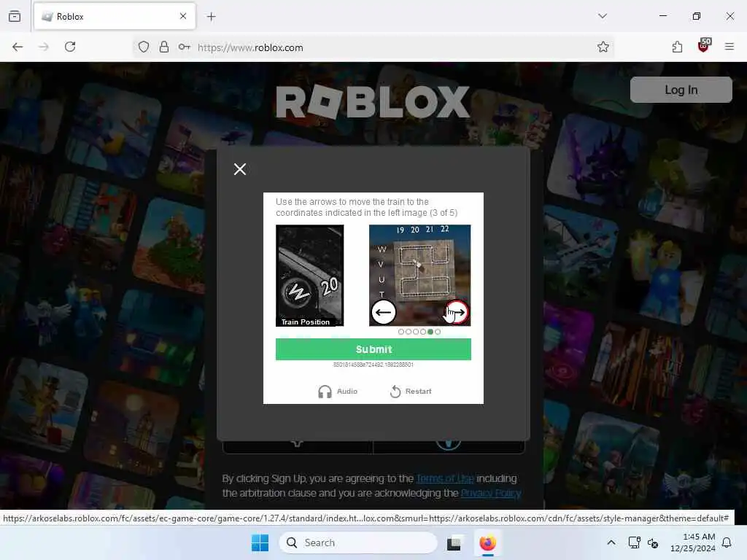Screen dimensions: 747x560
Task: Open the Terms of Use link
Action: [x=445, y=478]
